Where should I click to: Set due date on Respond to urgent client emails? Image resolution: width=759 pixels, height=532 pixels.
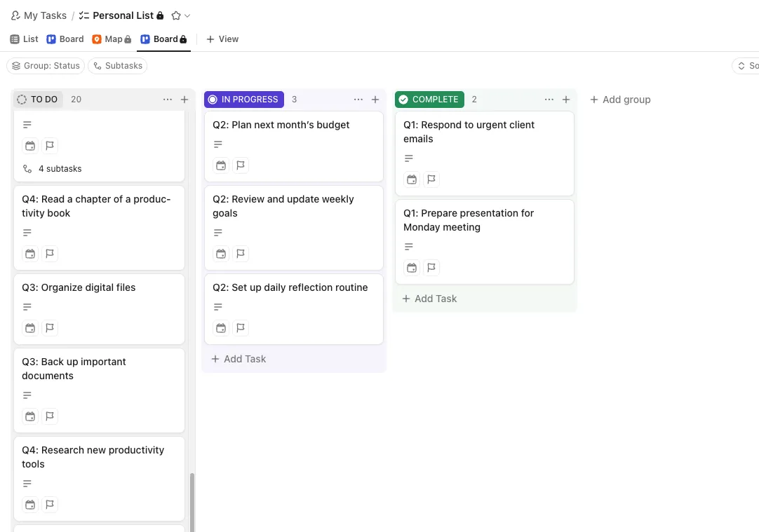click(x=412, y=179)
